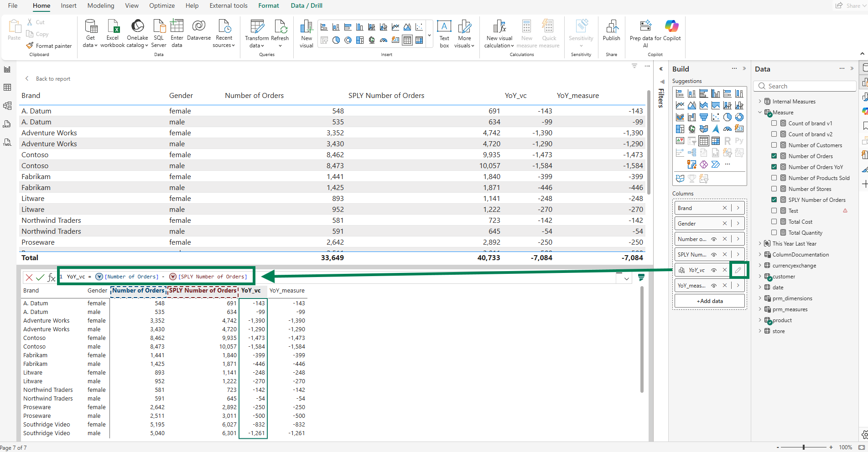The width and height of the screenshot is (868, 452).
Task: Open Get data in the ribbon
Action: 90,33
